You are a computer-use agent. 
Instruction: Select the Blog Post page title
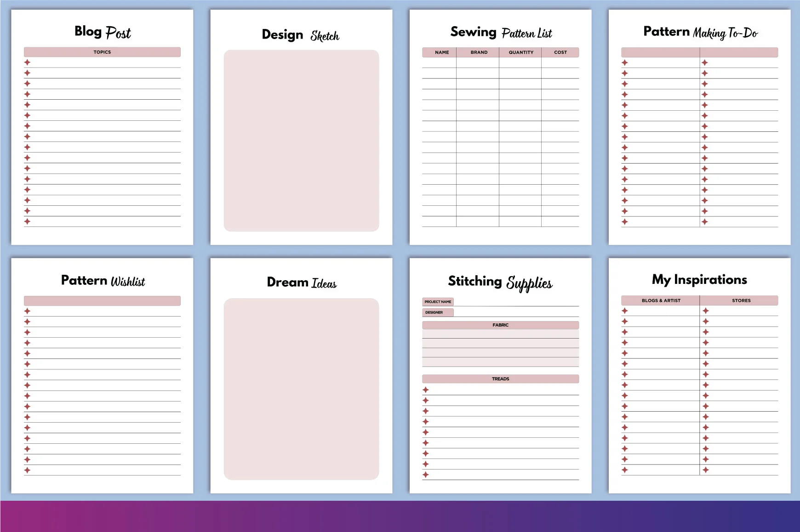[103, 32]
